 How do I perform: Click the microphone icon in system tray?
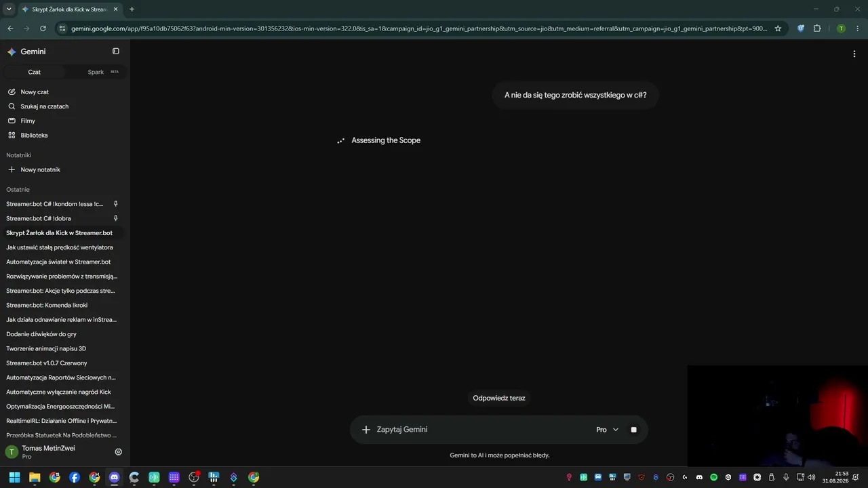[x=786, y=477]
